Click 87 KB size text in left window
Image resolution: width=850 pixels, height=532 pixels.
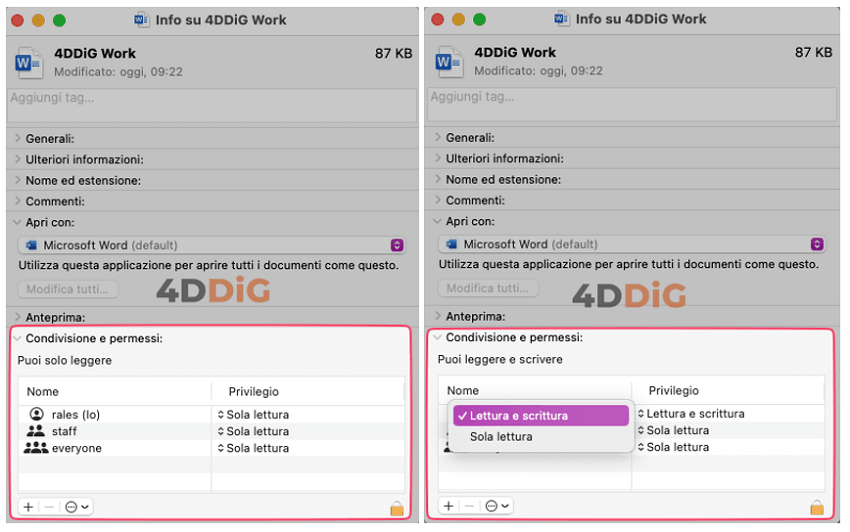[x=394, y=54]
